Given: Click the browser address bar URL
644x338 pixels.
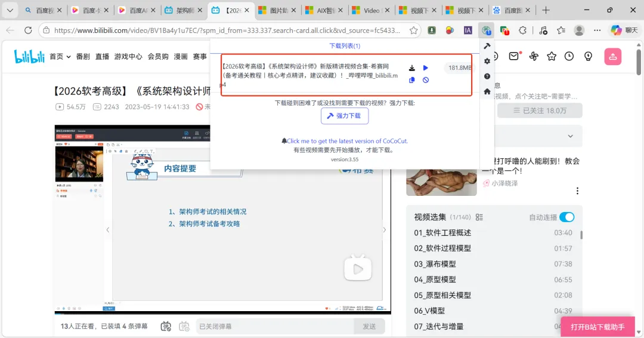Looking at the screenshot, I should (227, 30).
